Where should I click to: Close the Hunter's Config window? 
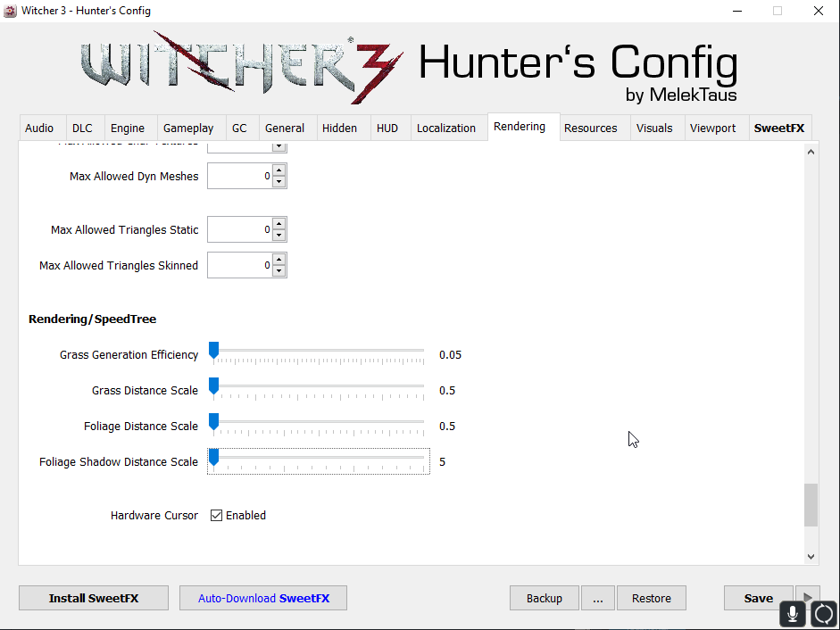click(x=818, y=11)
